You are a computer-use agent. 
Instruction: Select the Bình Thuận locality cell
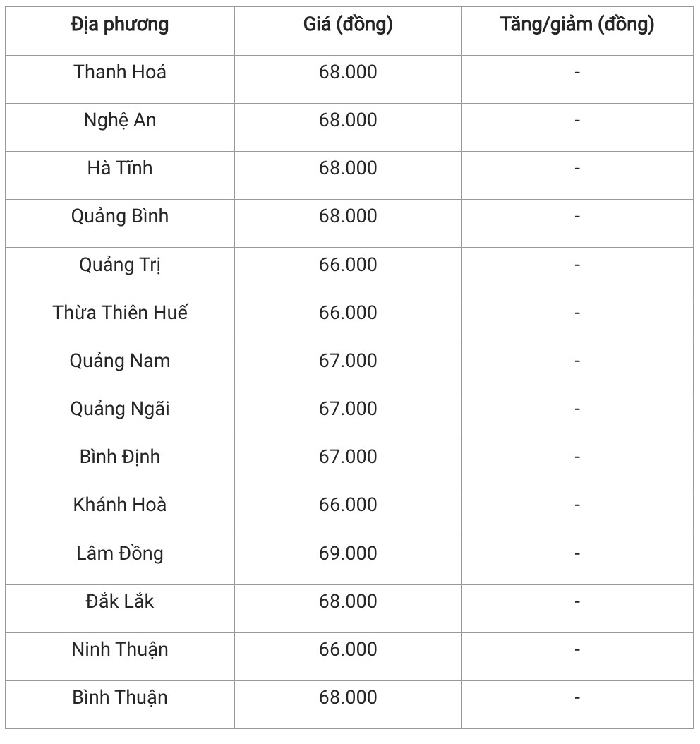coord(120,697)
